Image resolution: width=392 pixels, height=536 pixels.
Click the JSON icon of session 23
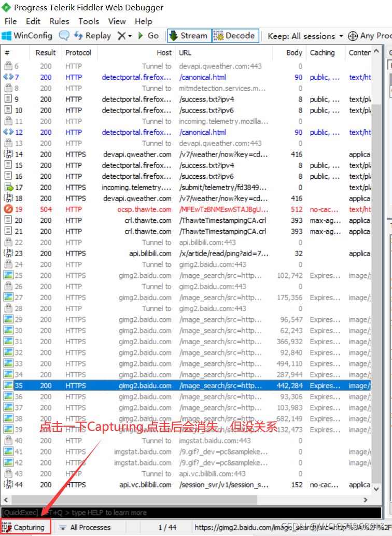coord(8,253)
